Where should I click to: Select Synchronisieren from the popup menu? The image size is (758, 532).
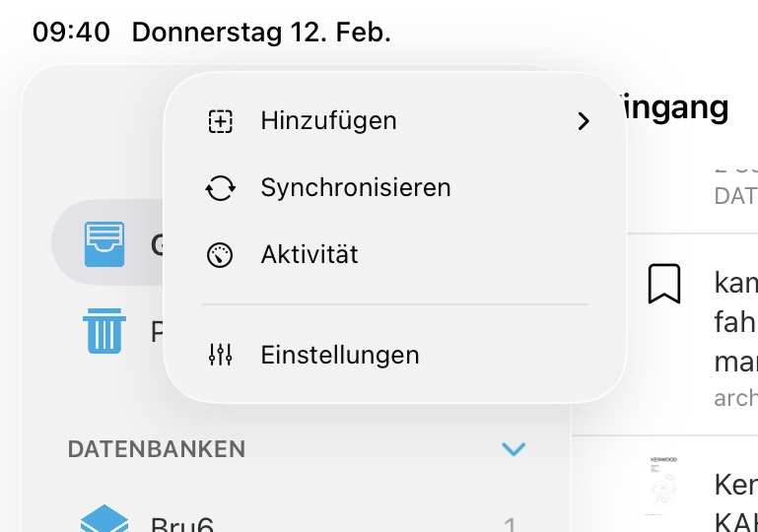pos(355,188)
